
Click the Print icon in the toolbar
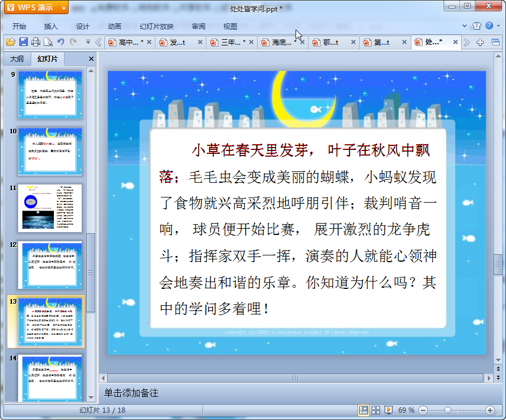click(36, 42)
